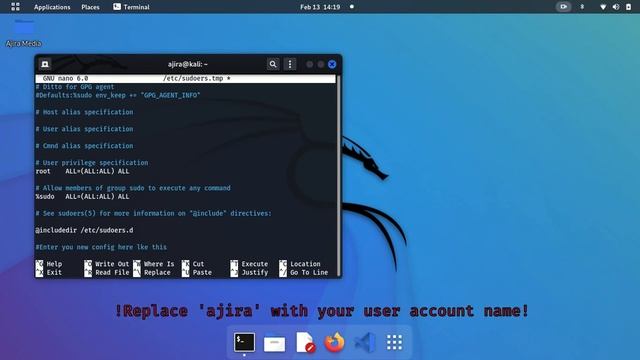Click the '# User privilege specification' comment

(x=92, y=162)
